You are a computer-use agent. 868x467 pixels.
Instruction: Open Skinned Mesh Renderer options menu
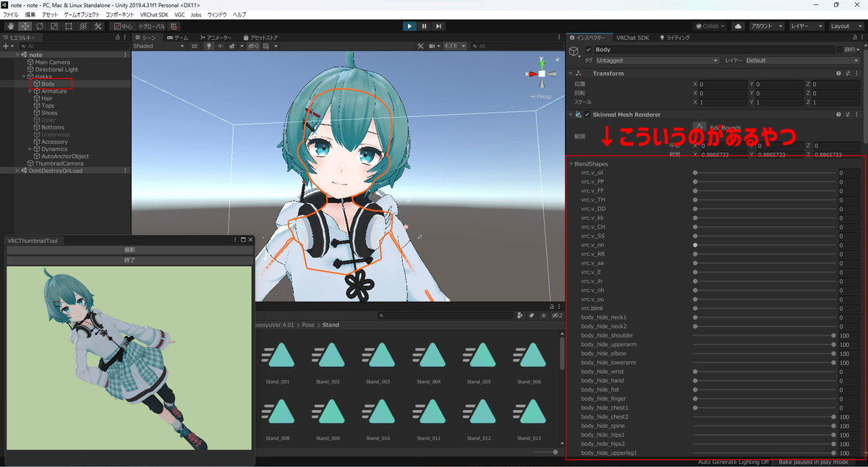coord(856,114)
